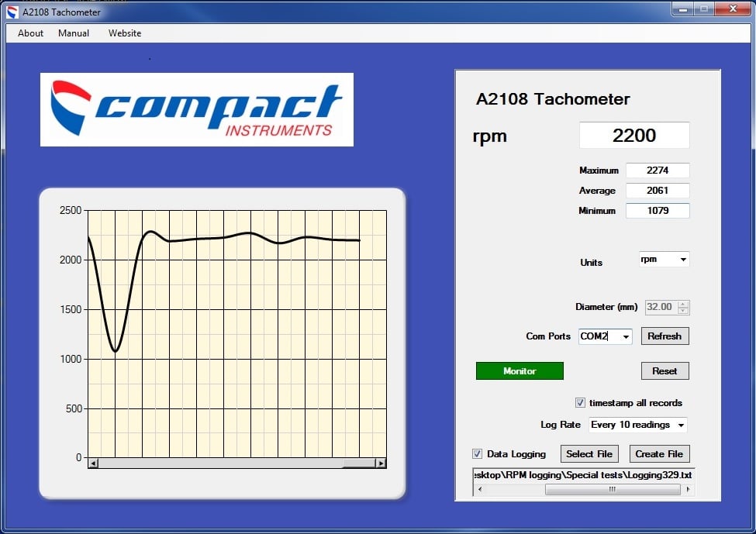Toggle the timestamp all records checkbox
Viewport: 756px width, 534px height.
(580, 402)
